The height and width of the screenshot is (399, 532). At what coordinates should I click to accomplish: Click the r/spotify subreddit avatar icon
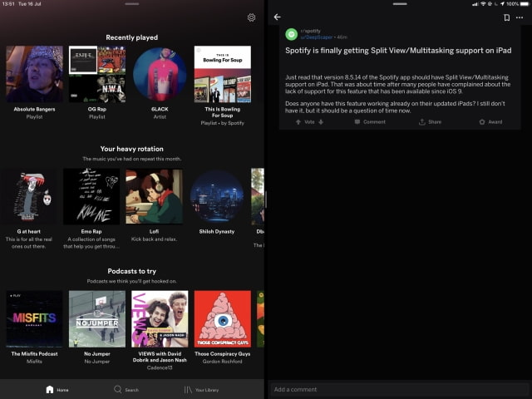pos(291,34)
